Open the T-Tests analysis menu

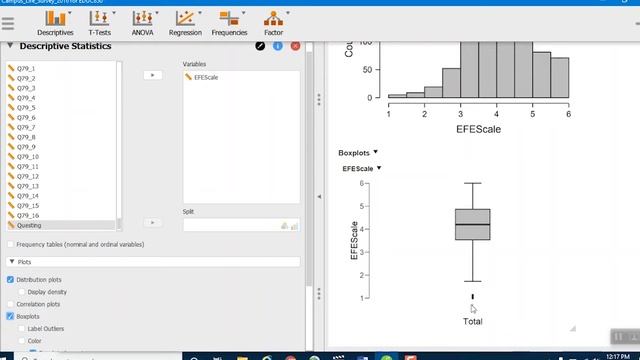click(x=99, y=23)
